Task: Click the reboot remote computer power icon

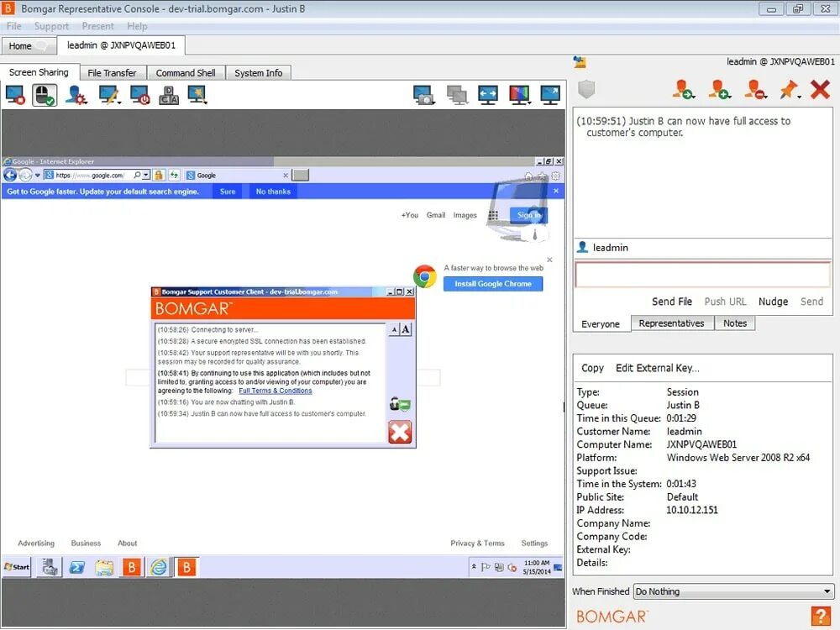Action: click(x=139, y=95)
